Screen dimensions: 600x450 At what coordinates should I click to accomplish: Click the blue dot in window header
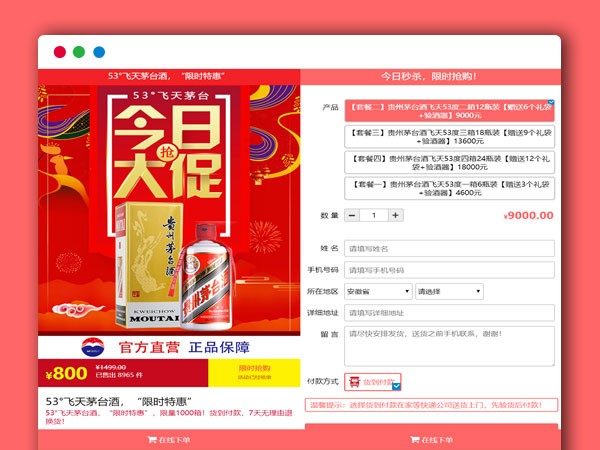[99, 52]
